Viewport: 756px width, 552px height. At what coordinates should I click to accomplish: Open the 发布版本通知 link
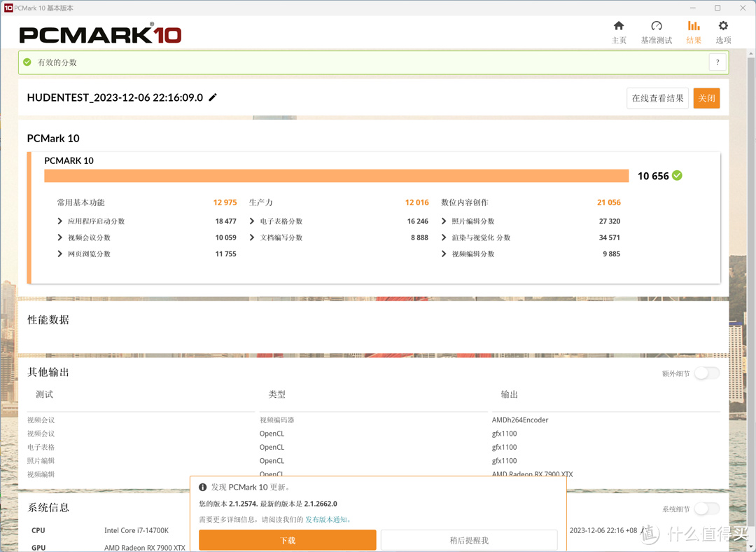328,520
